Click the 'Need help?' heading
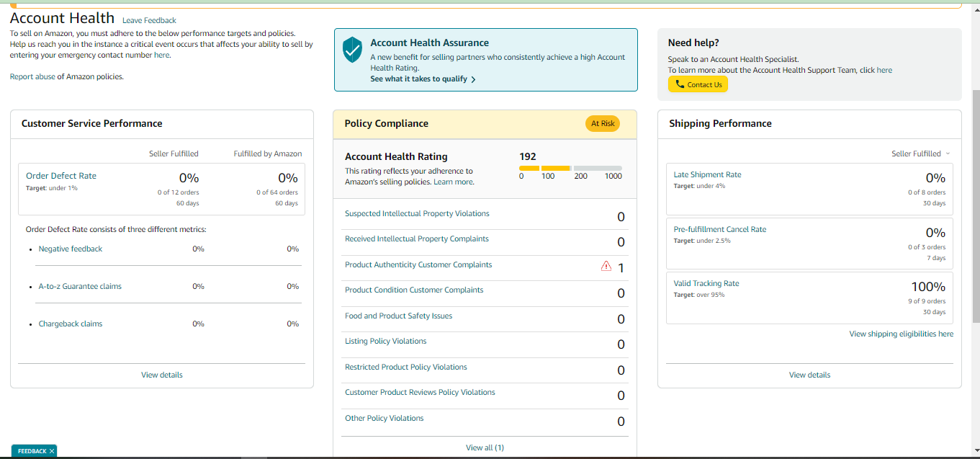This screenshot has width=980, height=459. click(x=693, y=43)
